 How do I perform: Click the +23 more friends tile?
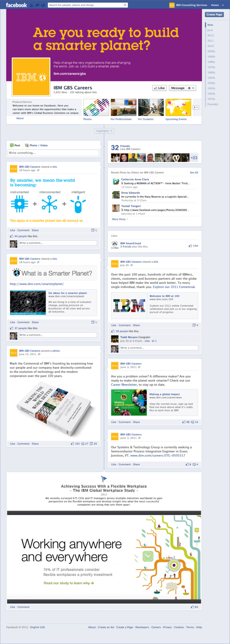[x=194, y=158]
